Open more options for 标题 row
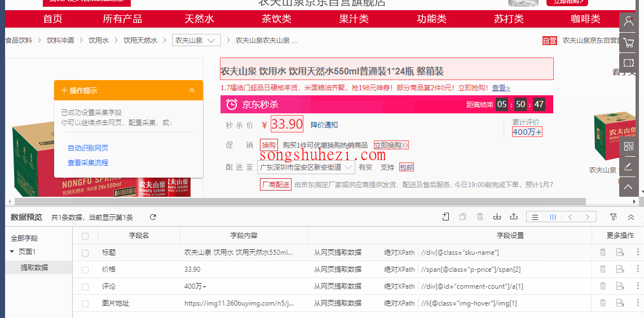The image size is (644, 318). tap(637, 252)
